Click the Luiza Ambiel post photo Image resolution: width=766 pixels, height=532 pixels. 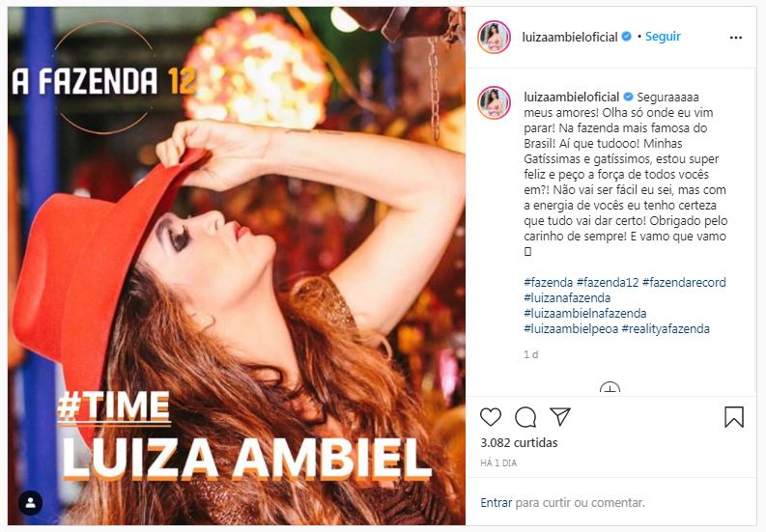(x=237, y=266)
